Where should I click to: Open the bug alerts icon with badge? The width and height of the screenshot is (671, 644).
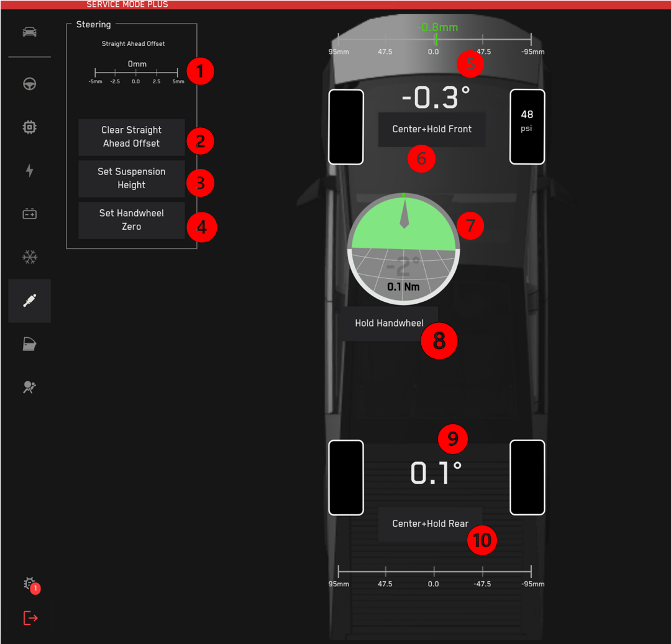(x=29, y=584)
